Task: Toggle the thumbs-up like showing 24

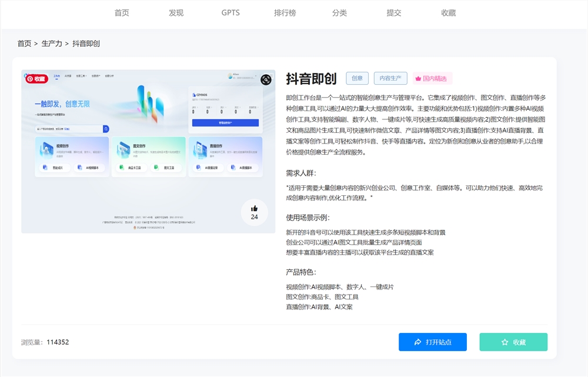Action: pyautogui.click(x=255, y=213)
